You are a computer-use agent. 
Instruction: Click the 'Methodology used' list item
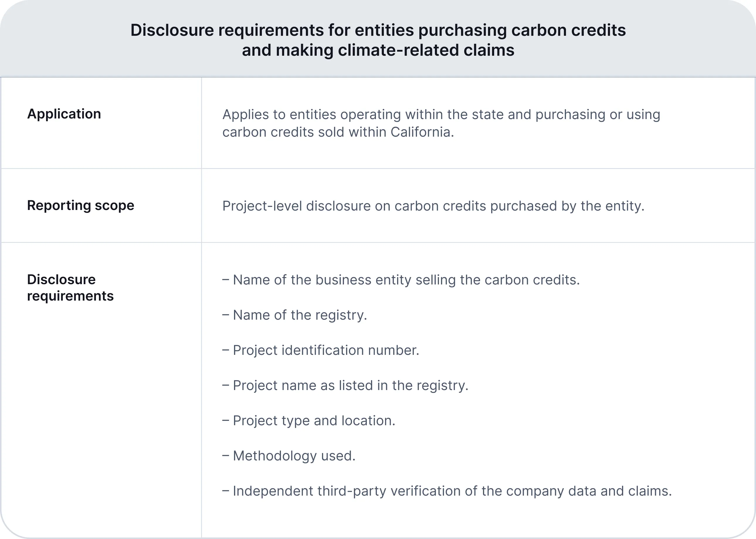click(x=289, y=456)
